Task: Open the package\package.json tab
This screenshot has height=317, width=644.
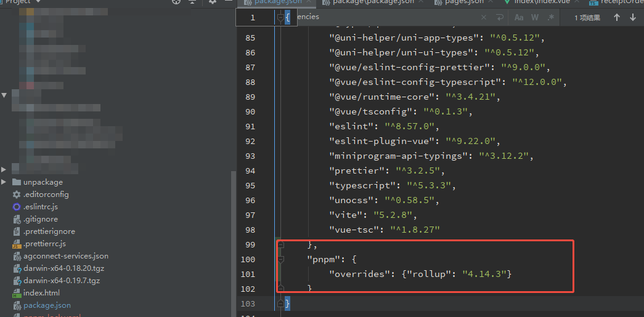Action: (372, 2)
